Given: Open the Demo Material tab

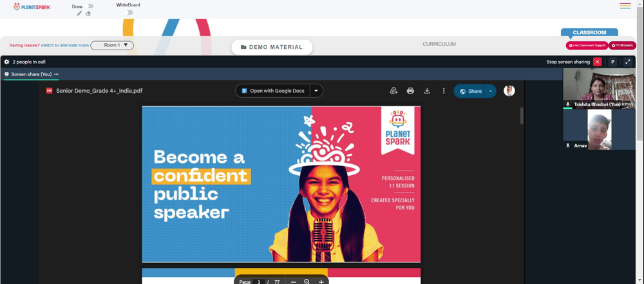Looking at the screenshot, I should 272,47.
